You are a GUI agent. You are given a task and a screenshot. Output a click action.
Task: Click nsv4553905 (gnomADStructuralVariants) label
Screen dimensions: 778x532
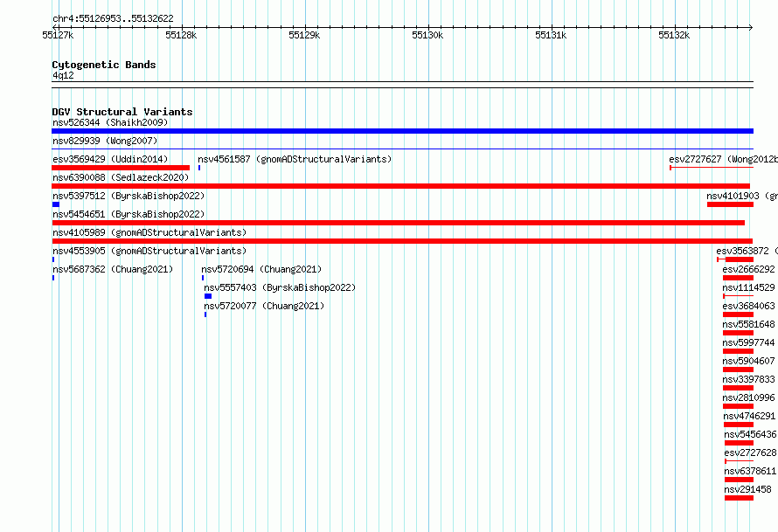(x=149, y=251)
